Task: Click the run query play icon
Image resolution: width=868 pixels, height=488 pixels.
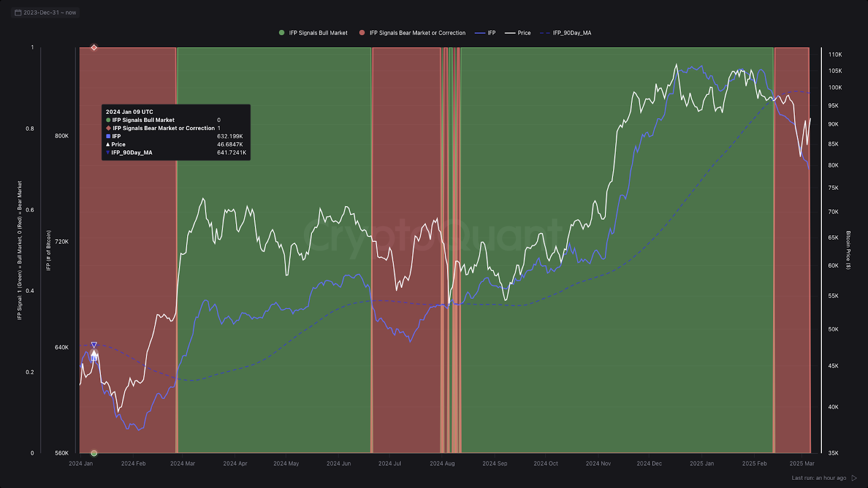Action: pos(854,478)
